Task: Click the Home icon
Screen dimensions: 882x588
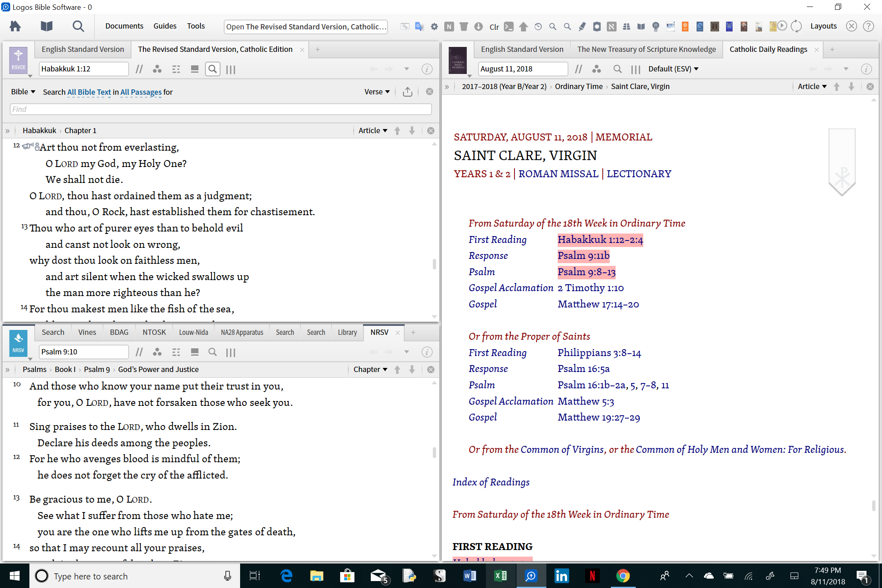Action: coord(16,27)
